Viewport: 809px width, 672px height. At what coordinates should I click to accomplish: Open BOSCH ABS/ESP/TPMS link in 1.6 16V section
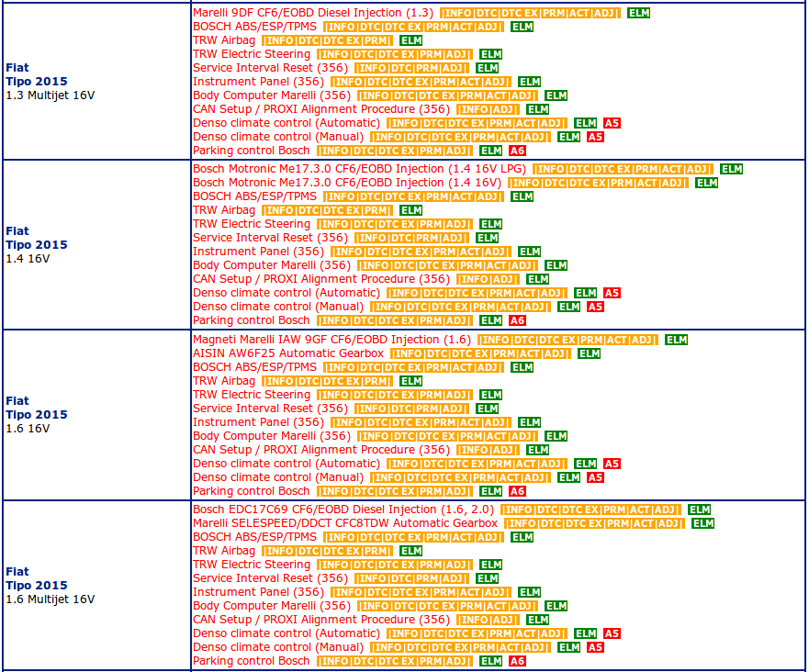[254, 367]
